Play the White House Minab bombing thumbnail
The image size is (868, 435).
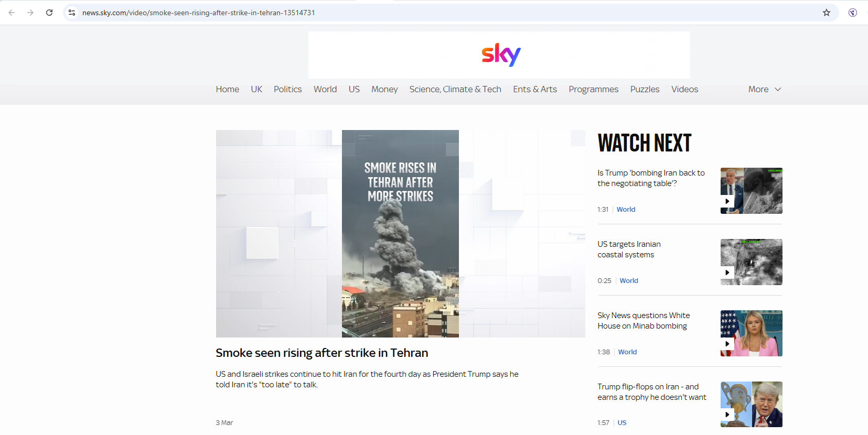[751, 333]
